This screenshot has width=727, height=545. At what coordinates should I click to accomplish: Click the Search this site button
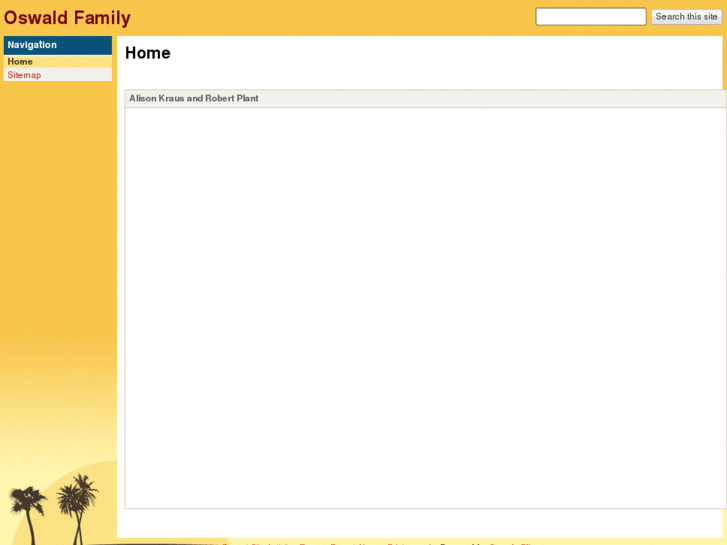click(686, 17)
